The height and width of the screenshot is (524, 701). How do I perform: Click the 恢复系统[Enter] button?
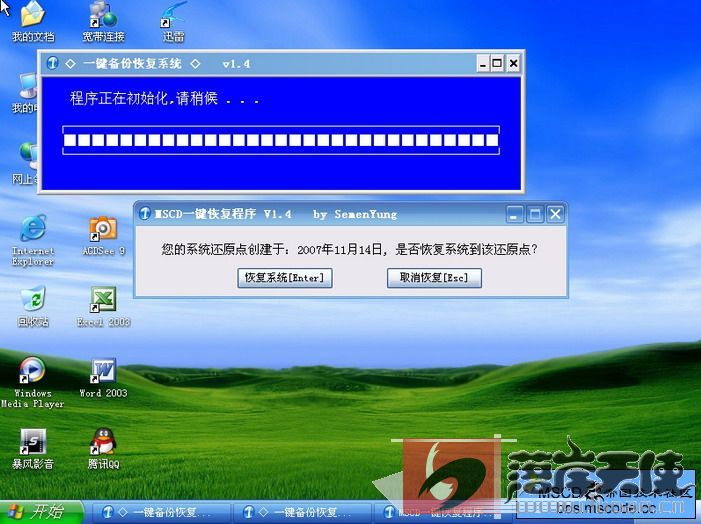click(285, 278)
